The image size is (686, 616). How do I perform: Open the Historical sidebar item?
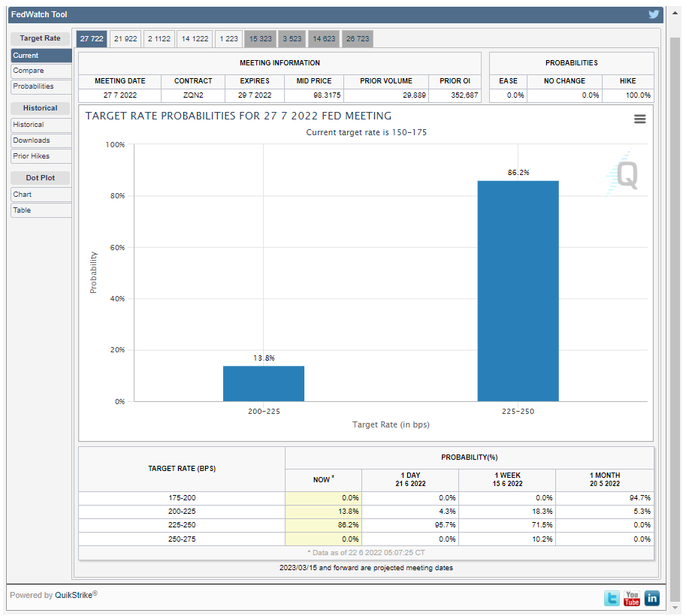coord(41,125)
